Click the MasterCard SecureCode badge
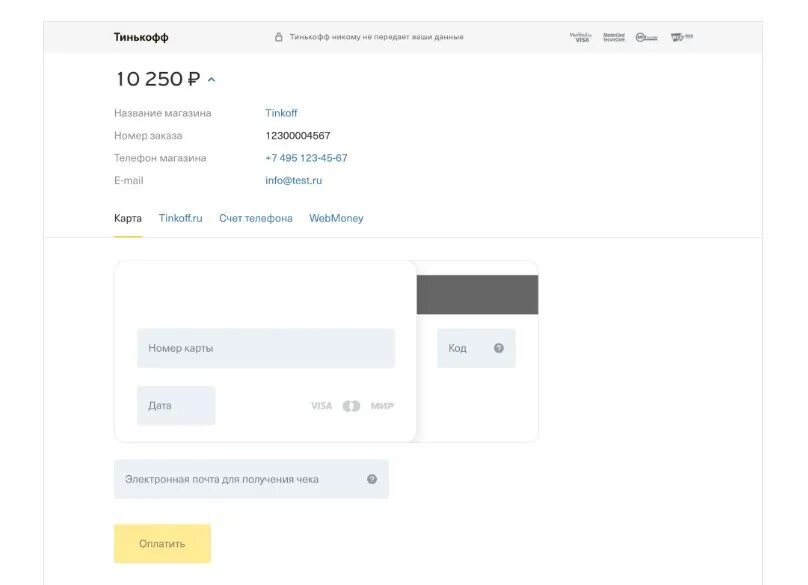 (614, 37)
